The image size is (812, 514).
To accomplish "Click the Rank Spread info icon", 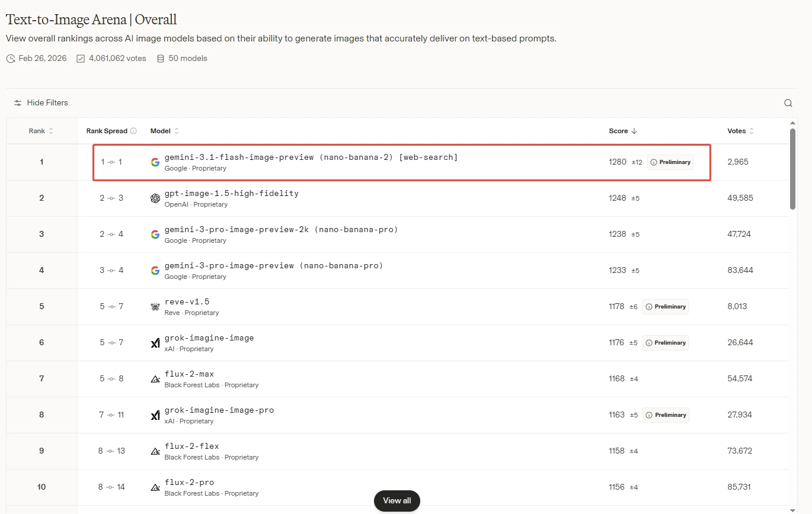I will pyautogui.click(x=133, y=131).
